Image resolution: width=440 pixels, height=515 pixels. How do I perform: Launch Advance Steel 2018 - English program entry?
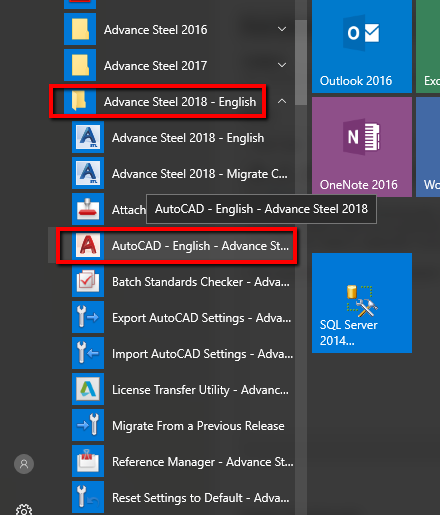188,138
